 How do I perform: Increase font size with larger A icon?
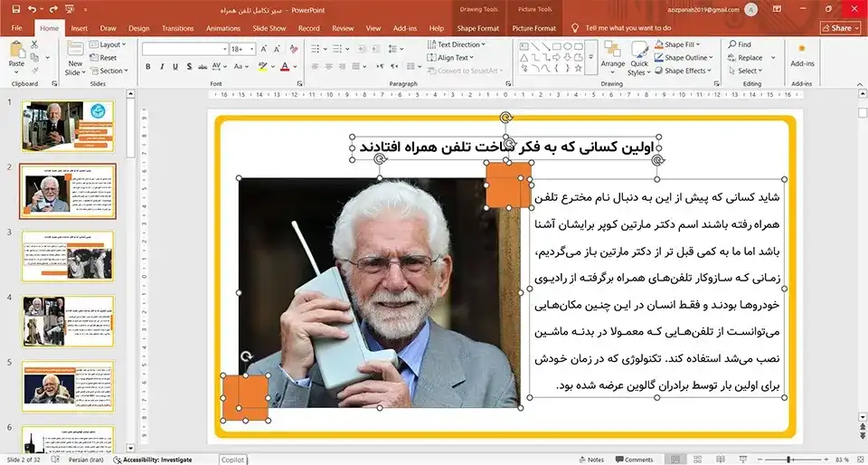coord(265,49)
